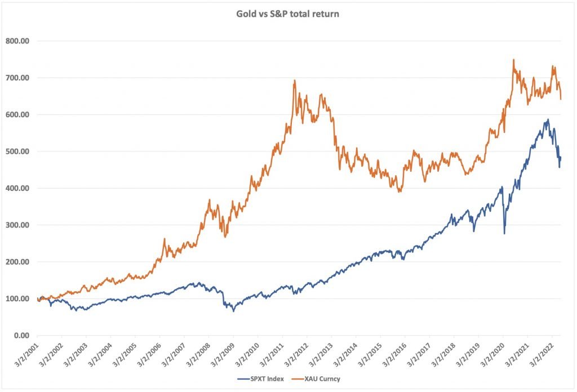The width and height of the screenshot is (577, 392).
Task: Click the 0.00 y-axis label
Action: [21, 336]
